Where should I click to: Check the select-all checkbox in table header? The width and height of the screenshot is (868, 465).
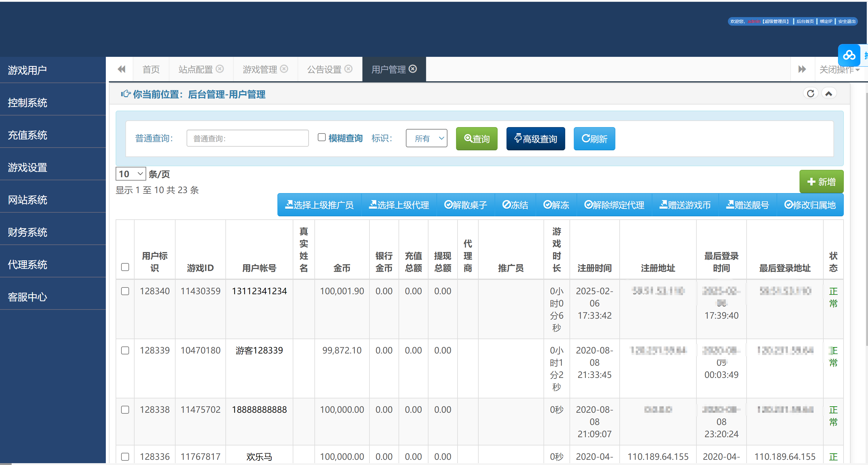point(125,267)
